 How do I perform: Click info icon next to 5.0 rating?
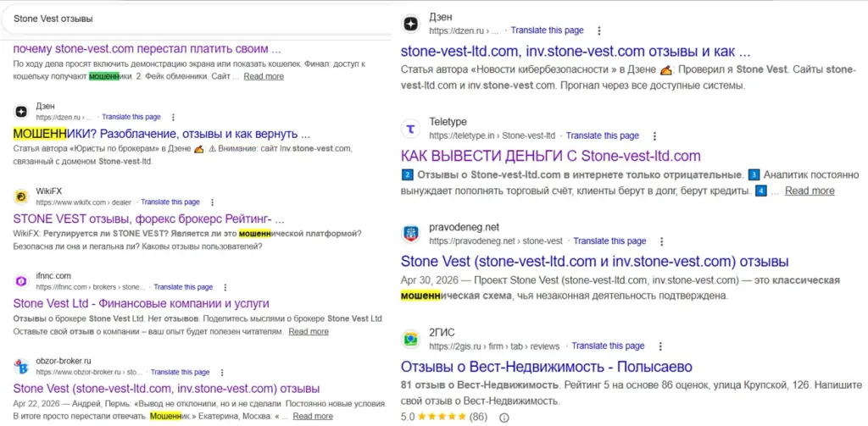(504, 418)
